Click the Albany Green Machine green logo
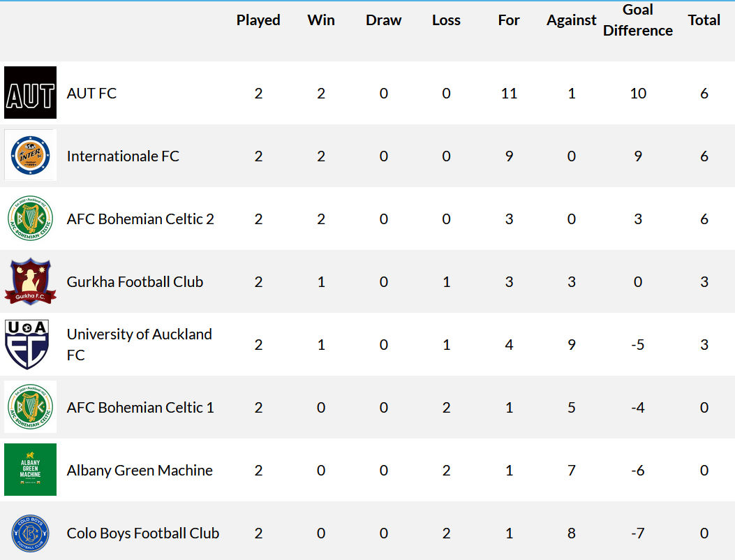735x560 pixels. pos(31,469)
